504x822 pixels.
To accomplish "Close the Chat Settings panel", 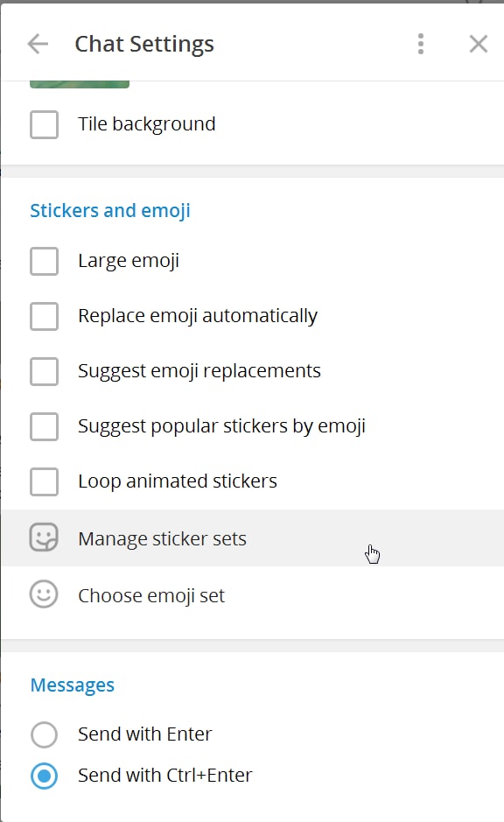I will (479, 44).
